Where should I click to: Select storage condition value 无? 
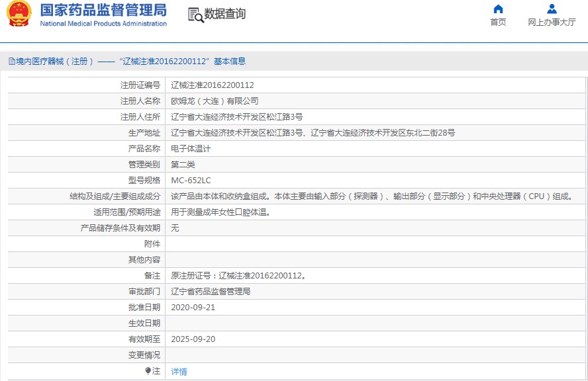[x=175, y=228]
